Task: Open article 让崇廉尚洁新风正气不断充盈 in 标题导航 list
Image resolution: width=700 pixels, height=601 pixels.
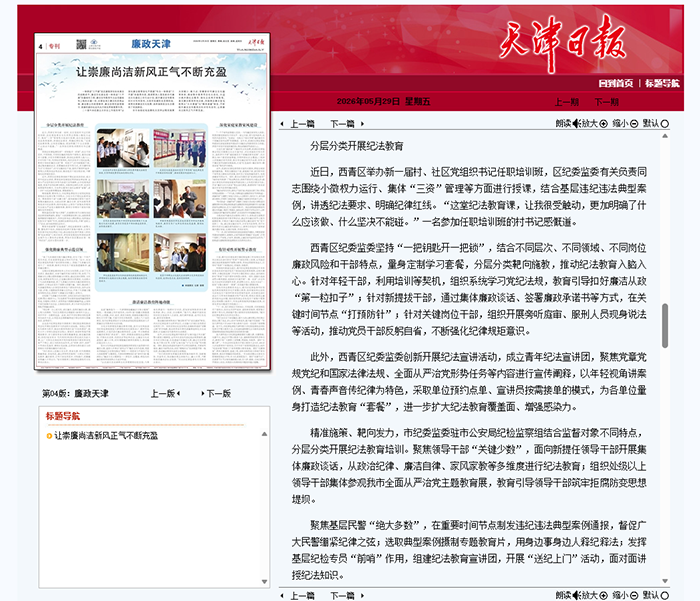Action: click(x=106, y=436)
